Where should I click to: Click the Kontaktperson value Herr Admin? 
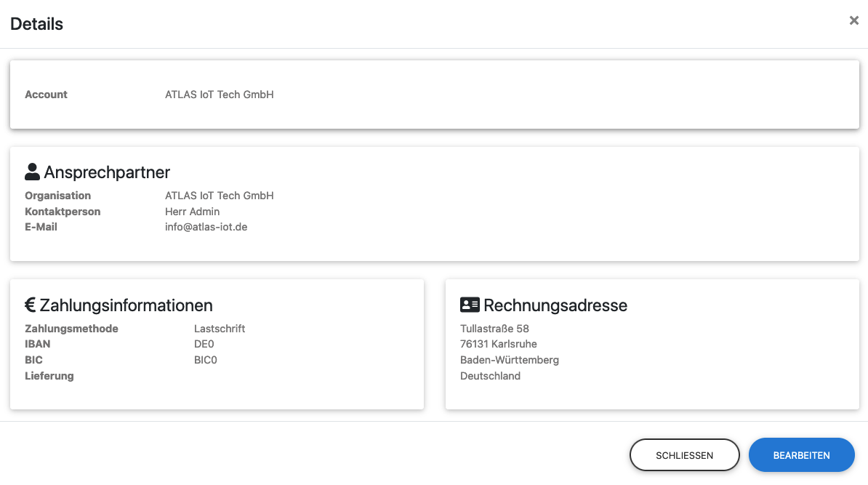(x=192, y=212)
